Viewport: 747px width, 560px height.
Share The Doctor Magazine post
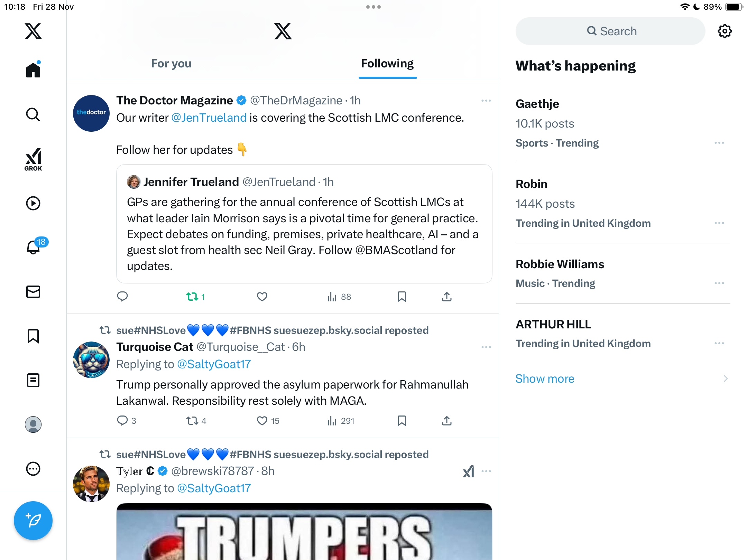pos(447,297)
